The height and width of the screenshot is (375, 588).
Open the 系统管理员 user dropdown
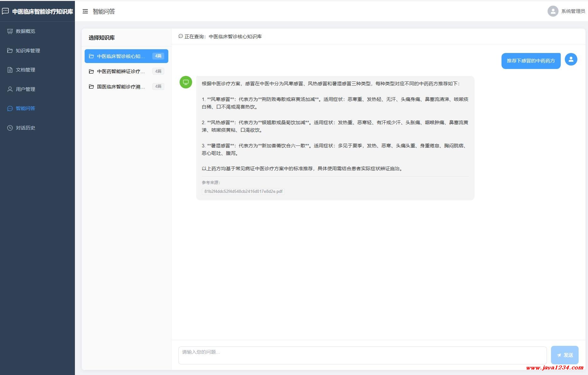pyautogui.click(x=573, y=11)
